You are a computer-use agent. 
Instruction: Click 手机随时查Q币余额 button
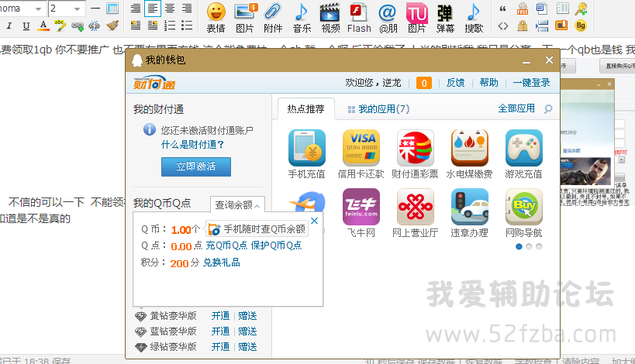257,229
